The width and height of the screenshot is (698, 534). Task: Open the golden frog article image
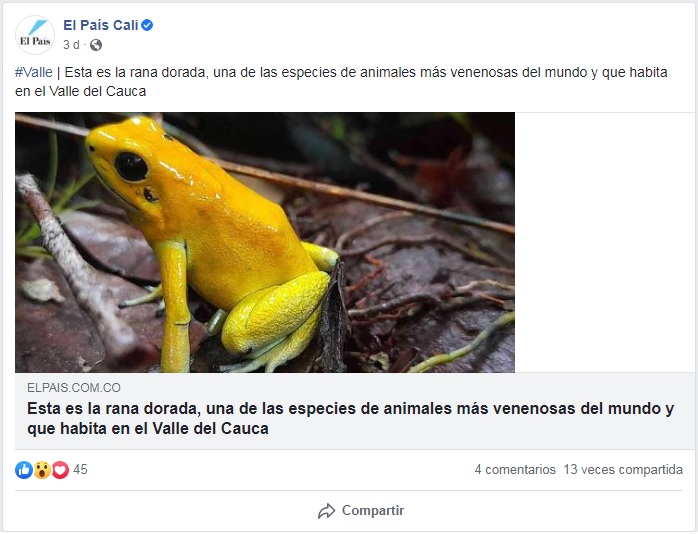(x=265, y=243)
